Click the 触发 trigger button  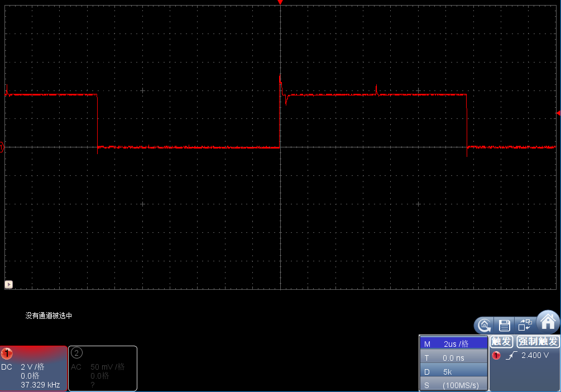[x=501, y=342]
